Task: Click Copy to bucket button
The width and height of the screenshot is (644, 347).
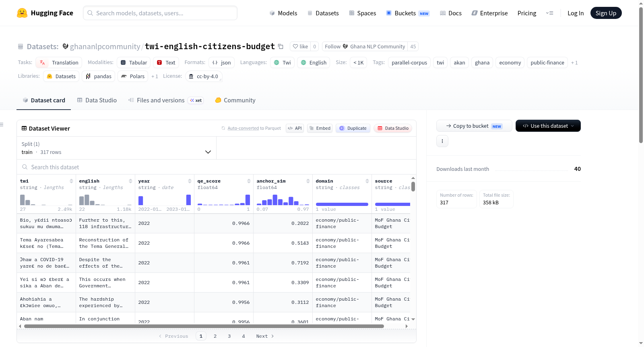Action: click(x=474, y=126)
